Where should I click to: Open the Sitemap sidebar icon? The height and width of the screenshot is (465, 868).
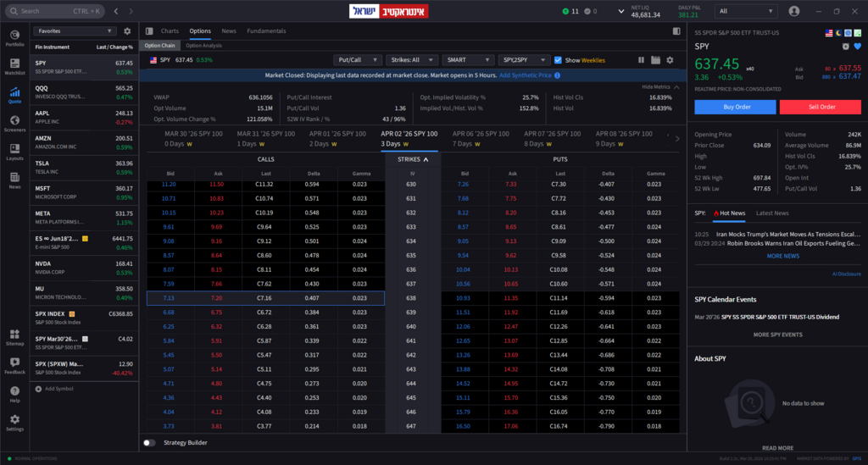tap(15, 337)
